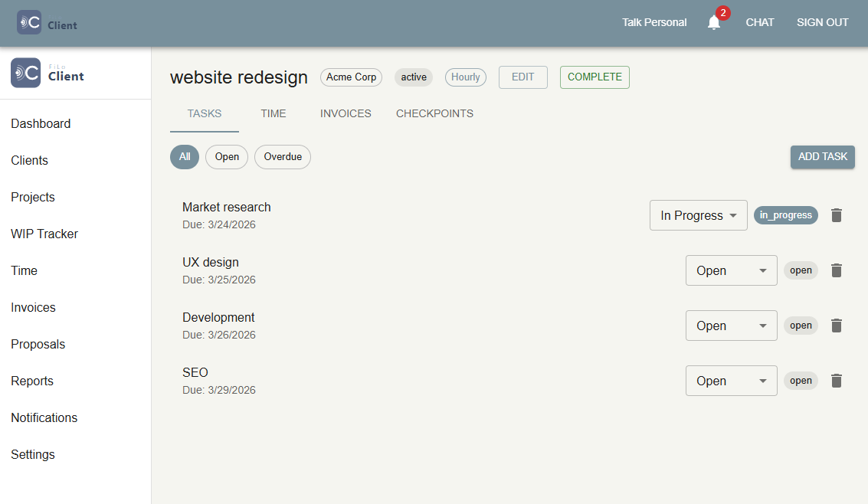Change UX design status via its dropdown
This screenshot has width=868, height=504.
pos(731,270)
